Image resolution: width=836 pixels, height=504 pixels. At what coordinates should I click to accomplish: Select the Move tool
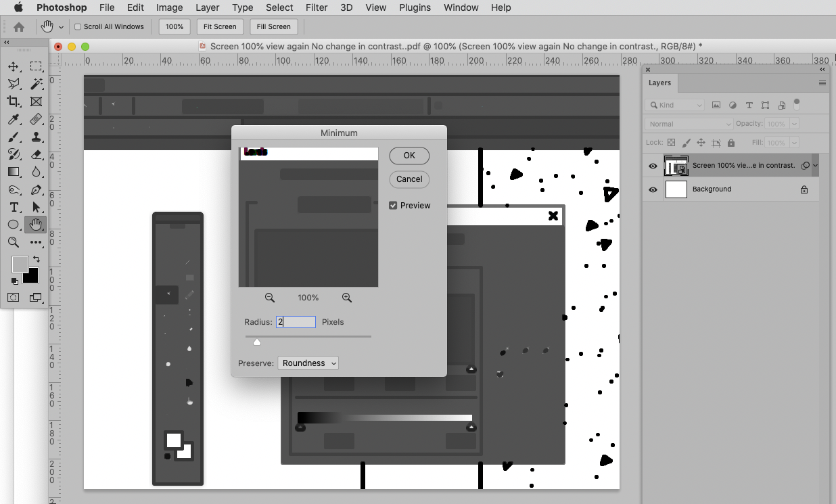tap(13, 66)
